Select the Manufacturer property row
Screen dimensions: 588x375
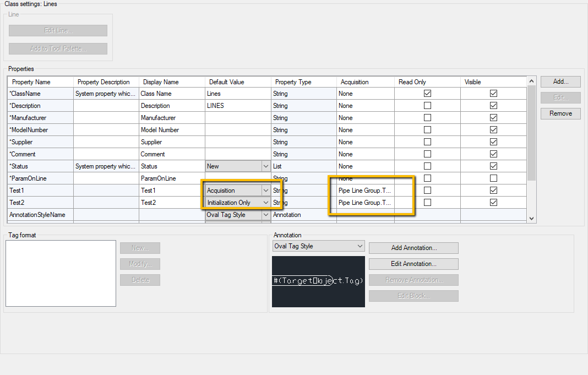click(x=40, y=117)
